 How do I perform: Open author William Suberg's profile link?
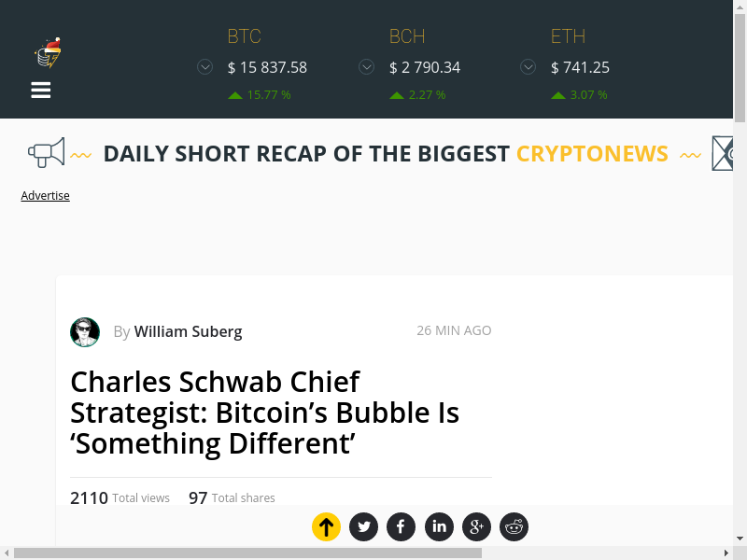click(188, 331)
